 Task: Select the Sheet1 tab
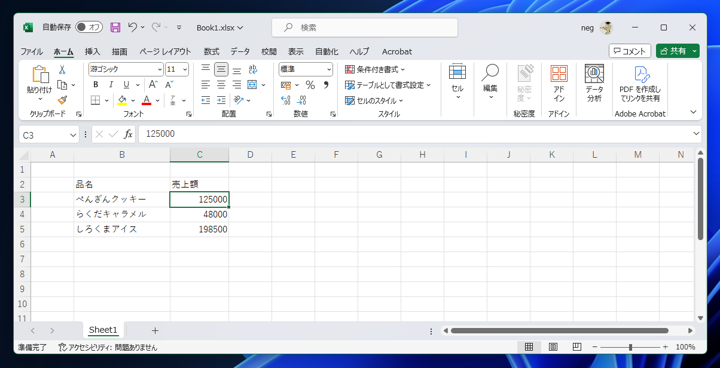pyautogui.click(x=103, y=330)
